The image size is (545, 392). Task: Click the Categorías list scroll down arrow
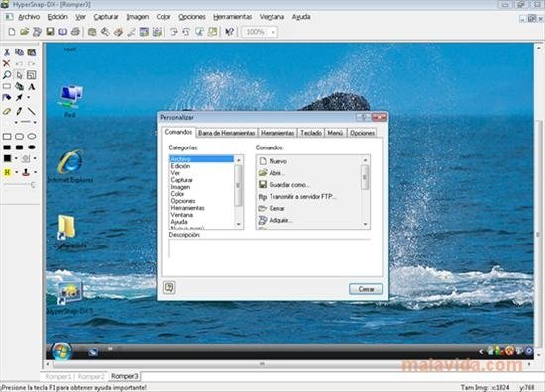pos(239,224)
